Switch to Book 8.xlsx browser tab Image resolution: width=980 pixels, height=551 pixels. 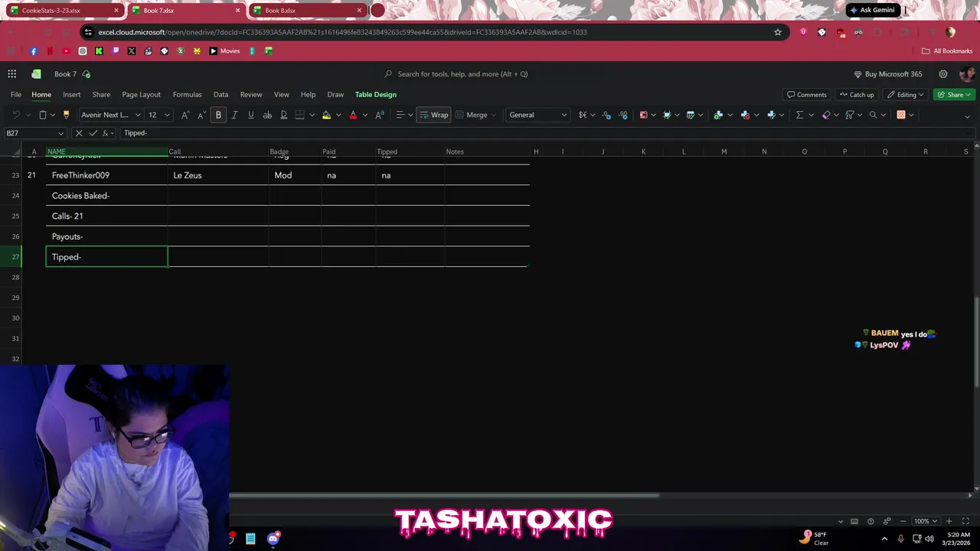click(x=306, y=11)
